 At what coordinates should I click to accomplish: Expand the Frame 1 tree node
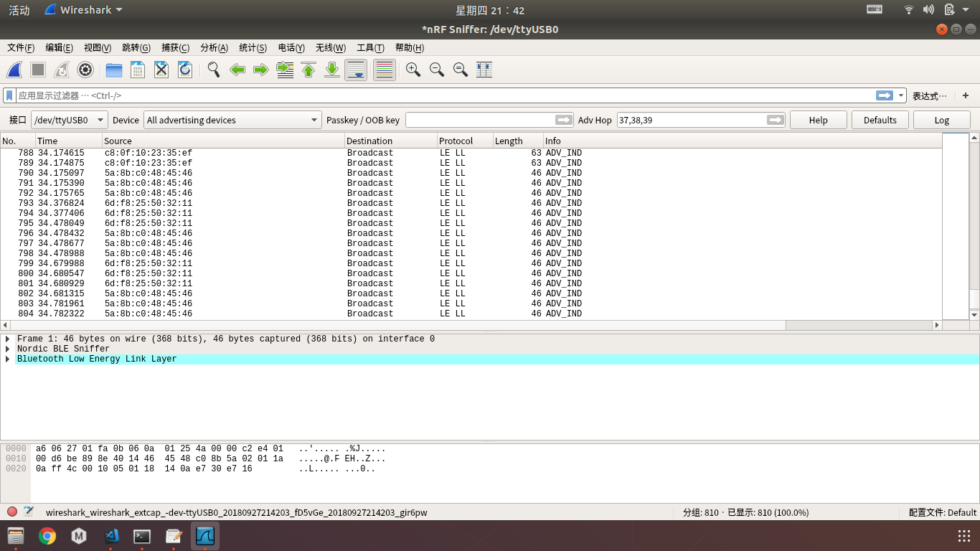tap(8, 339)
